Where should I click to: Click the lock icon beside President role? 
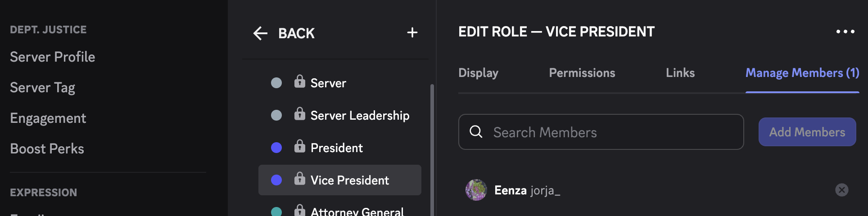click(299, 146)
